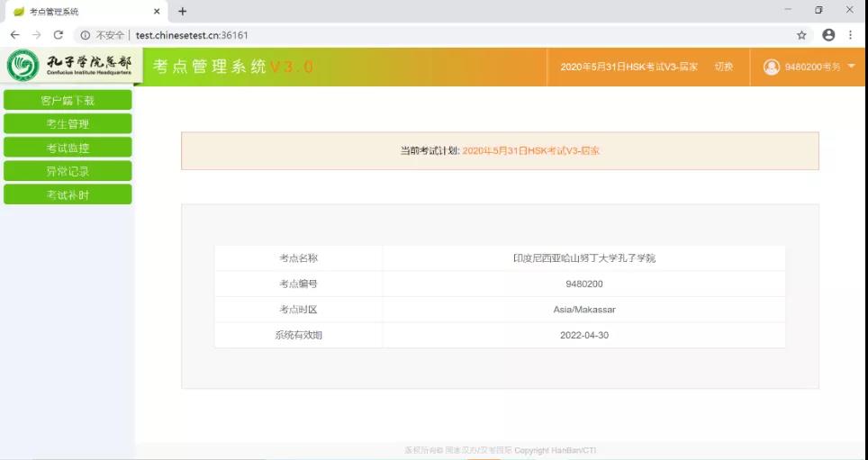This screenshot has height=460, width=868.
Task: Click the browser forward arrow
Action: [37, 35]
